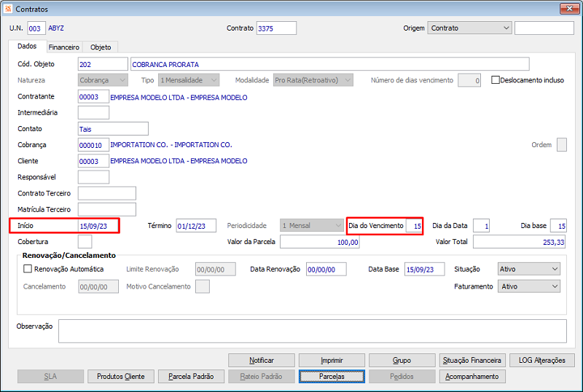Open the Acompanhamento button
583x392 pixels.
pos(472,377)
